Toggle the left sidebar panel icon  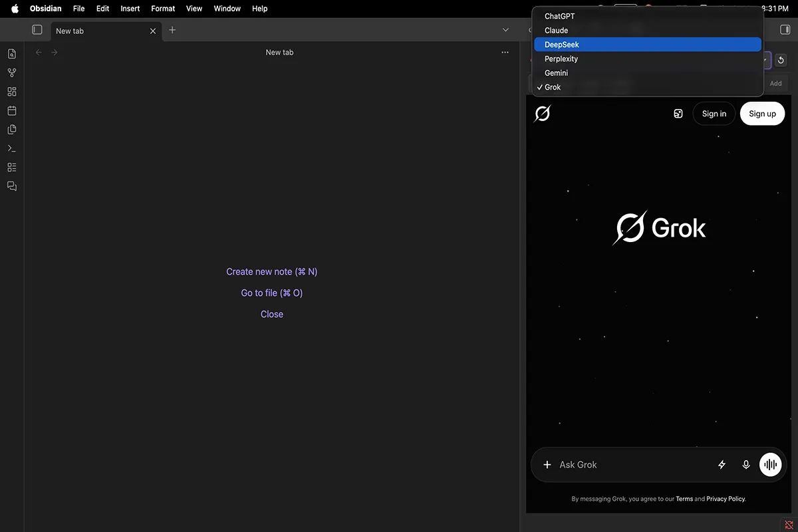tap(37, 30)
